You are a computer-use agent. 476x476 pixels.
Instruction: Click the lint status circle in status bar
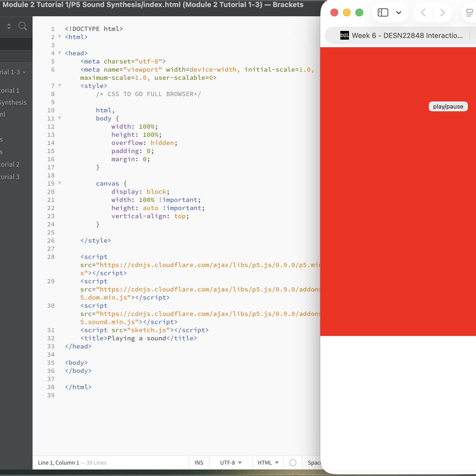(293, 463)
